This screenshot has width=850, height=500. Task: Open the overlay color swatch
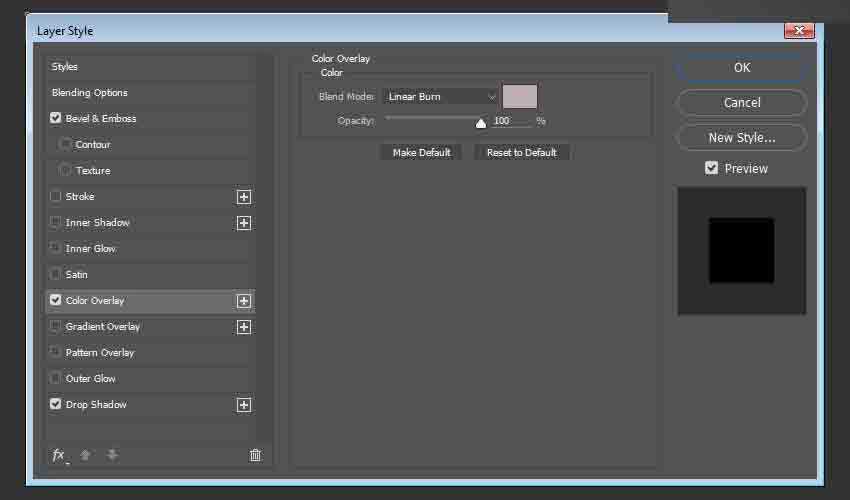(520, 97)
